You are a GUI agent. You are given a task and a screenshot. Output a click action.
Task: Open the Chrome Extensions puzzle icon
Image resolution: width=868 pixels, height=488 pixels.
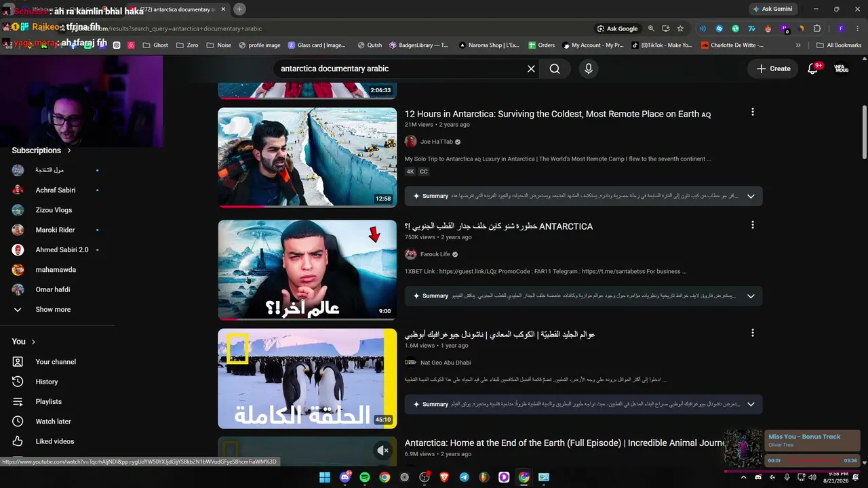[x=817, y=28]
